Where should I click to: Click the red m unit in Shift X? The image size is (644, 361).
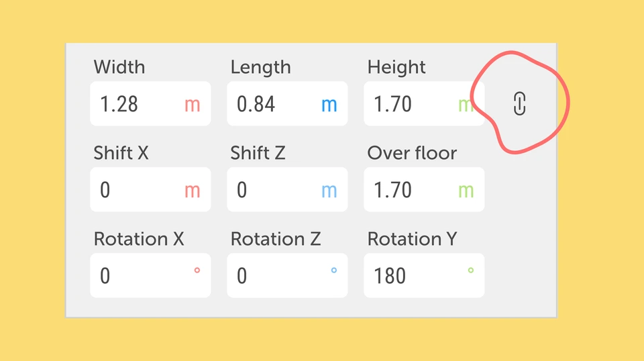pos(193,191)
